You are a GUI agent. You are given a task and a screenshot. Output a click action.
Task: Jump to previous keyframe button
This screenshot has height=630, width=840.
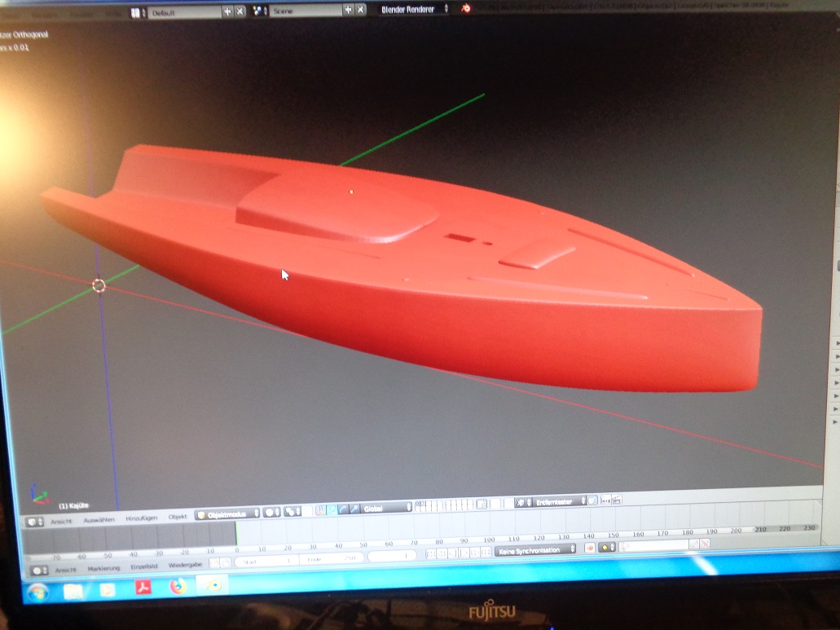pos(442,553)
